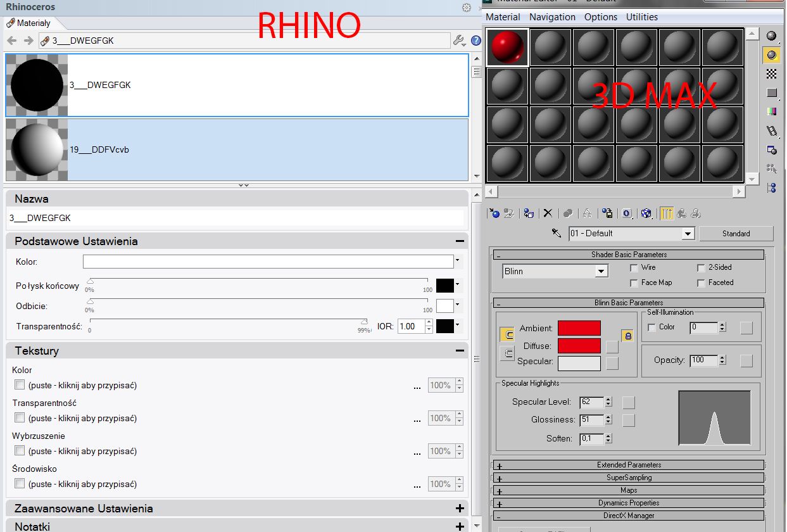The image size is (787, 532).
Task: Toggle Show End Result icon
Action: point(667,213)
